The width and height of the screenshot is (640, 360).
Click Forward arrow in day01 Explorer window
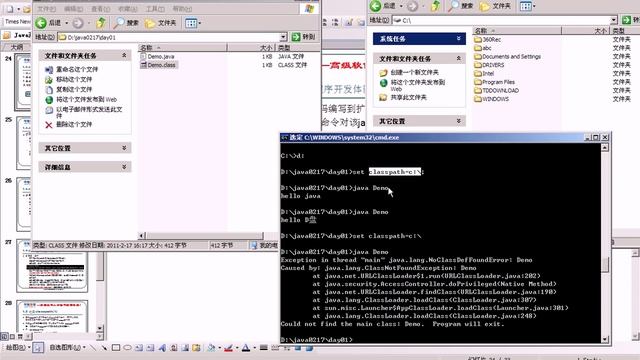click(78, 23)
